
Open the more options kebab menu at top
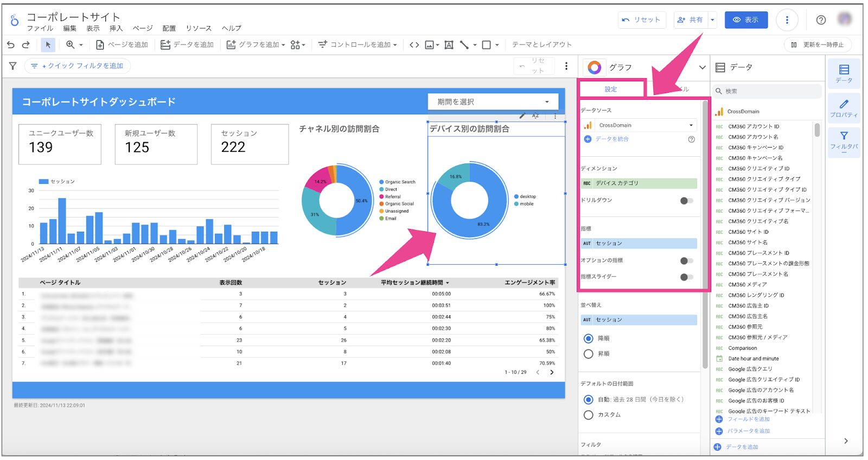pos(787,20)
